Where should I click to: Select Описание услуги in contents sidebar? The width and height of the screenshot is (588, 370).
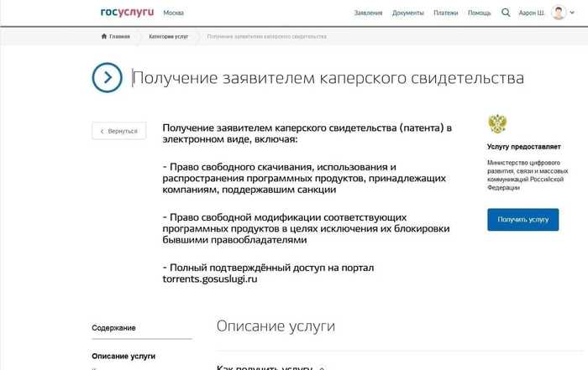(x=123, y=356)
